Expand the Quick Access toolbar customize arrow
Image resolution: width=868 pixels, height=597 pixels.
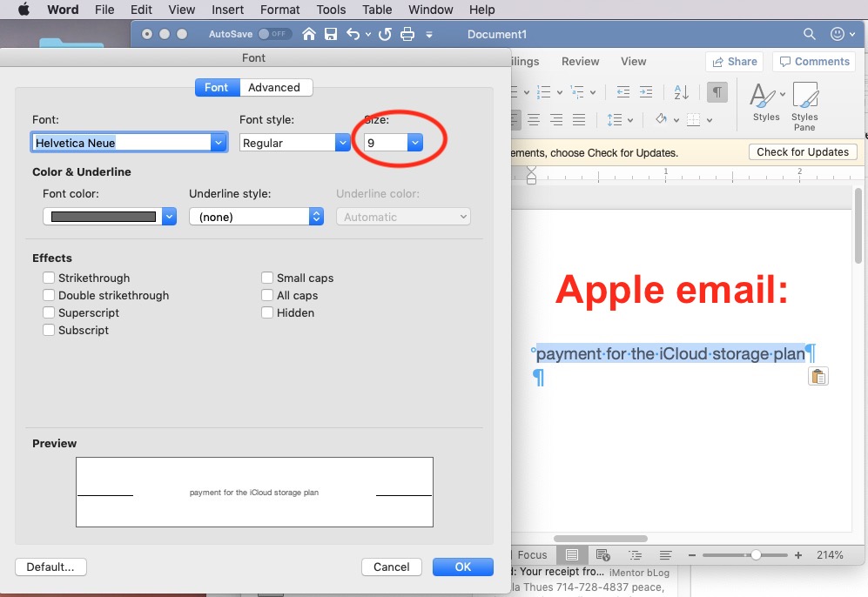(x=429, y=34)
